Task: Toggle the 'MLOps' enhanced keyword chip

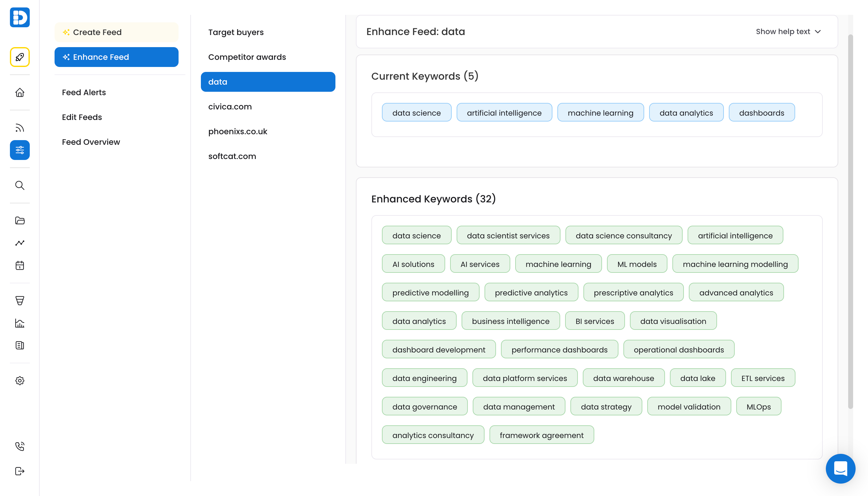Action: (758, 407)
